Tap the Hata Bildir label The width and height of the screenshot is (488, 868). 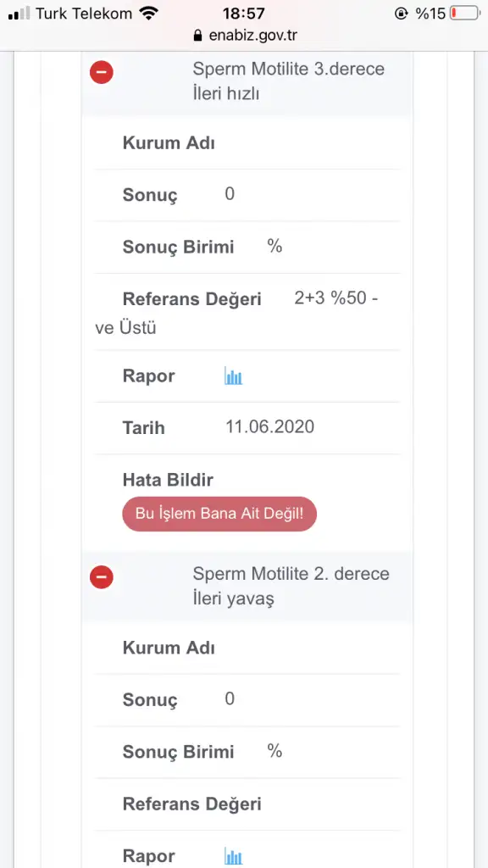pos(168,480)
